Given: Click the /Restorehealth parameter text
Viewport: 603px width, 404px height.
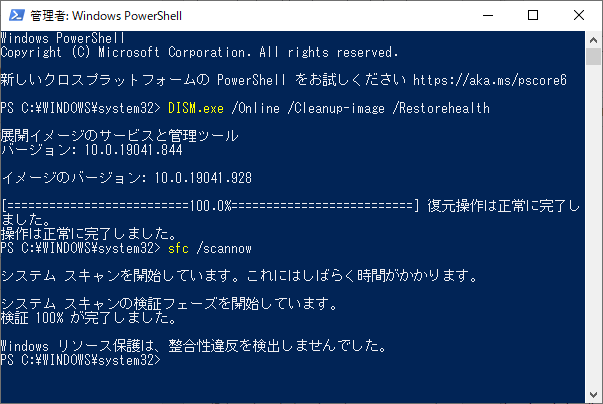Looking at the screenshot, I should 441,108.
